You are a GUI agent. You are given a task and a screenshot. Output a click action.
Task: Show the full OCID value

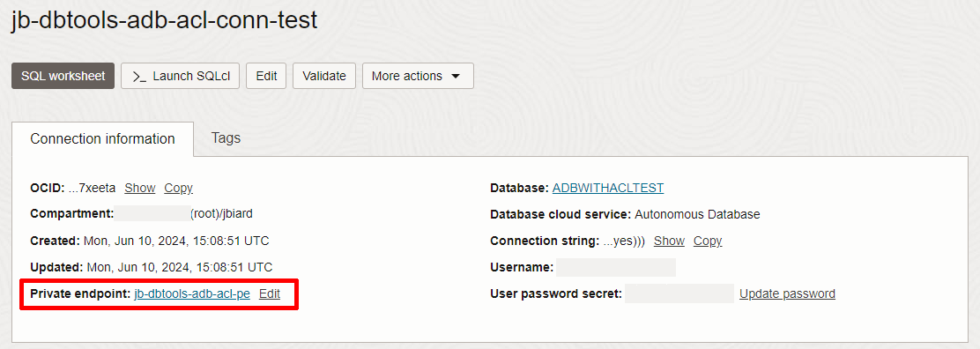point(140,188)
